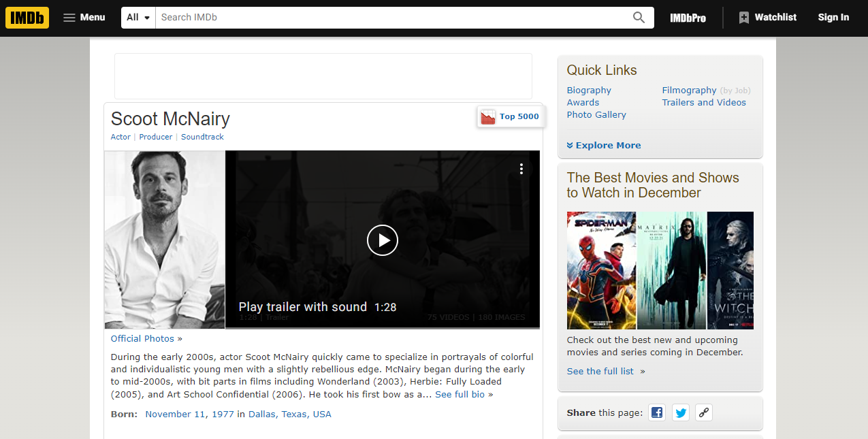Open the Awards quick link
The height and width of the screenshot is (439, 868).
point(583,102)
